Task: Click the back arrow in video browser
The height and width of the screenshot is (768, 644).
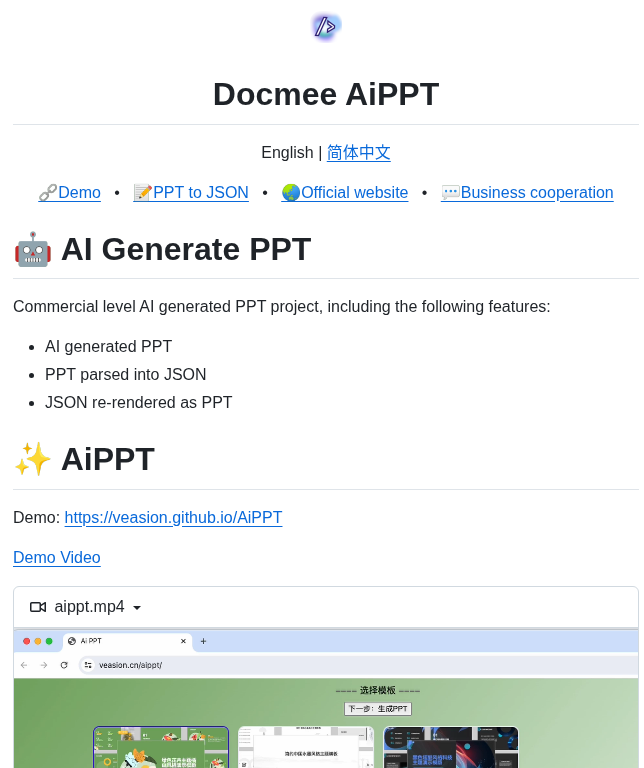Action: [x=24, y=665]
